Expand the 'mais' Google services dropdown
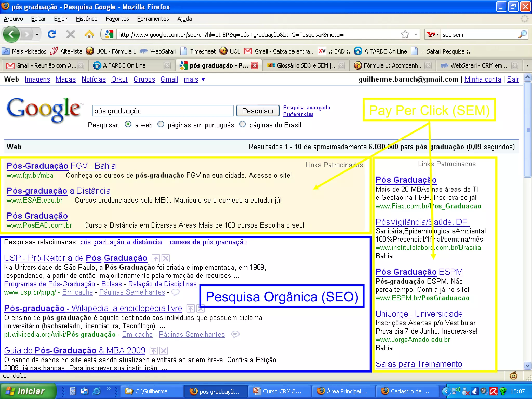Screen dimensions: 532x399 tap(194, 79)
